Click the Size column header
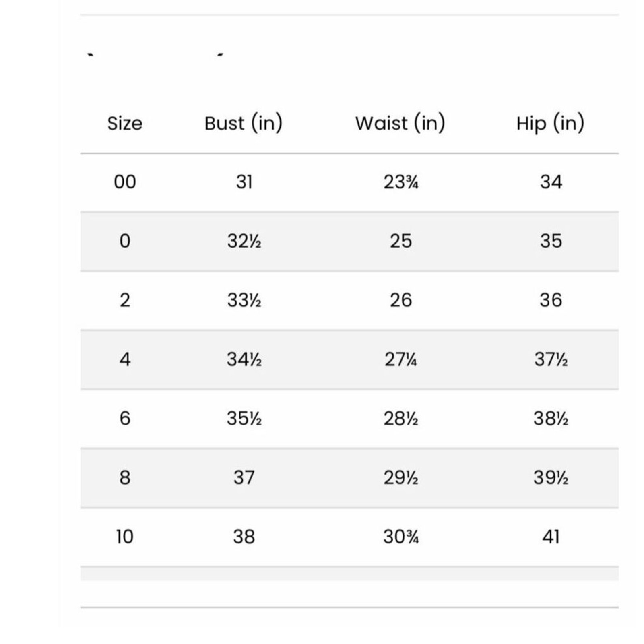The width and height of the screenshot is (644, 644). coord(125,123)
